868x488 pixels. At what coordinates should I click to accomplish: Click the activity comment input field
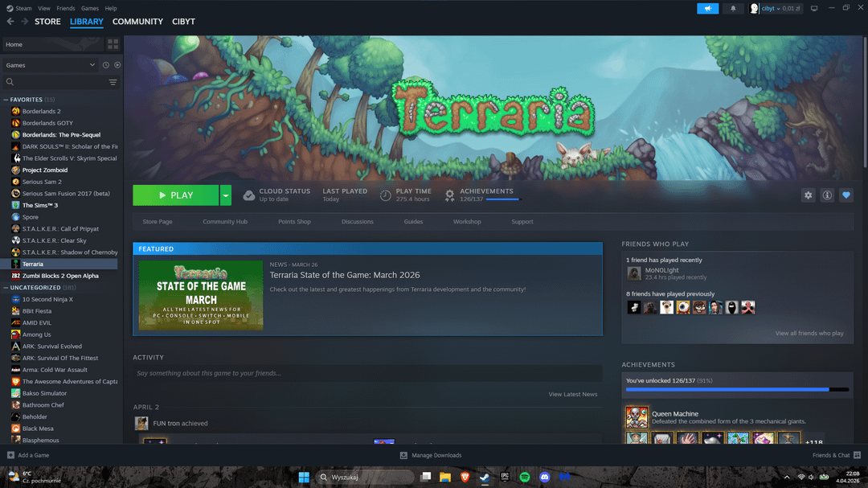(x=367, y=373)
